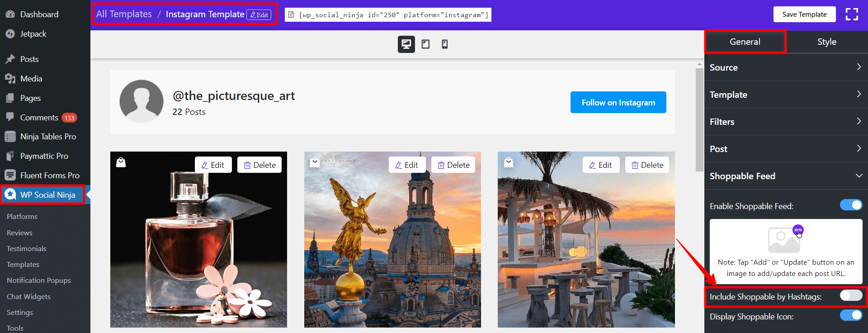Open Testimonials submenu item
This screenshot has height=333, width=868.
pos(26,248)
